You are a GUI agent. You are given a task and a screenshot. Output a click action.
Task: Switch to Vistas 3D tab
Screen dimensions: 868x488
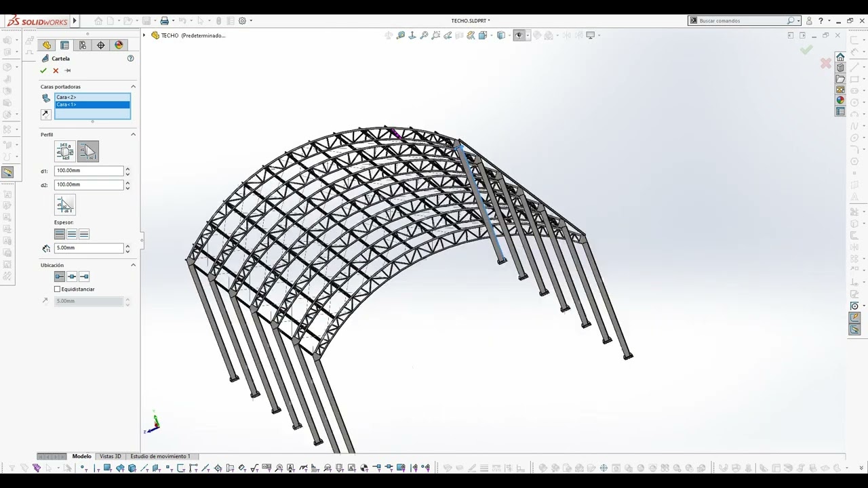(x=110, y=456)
